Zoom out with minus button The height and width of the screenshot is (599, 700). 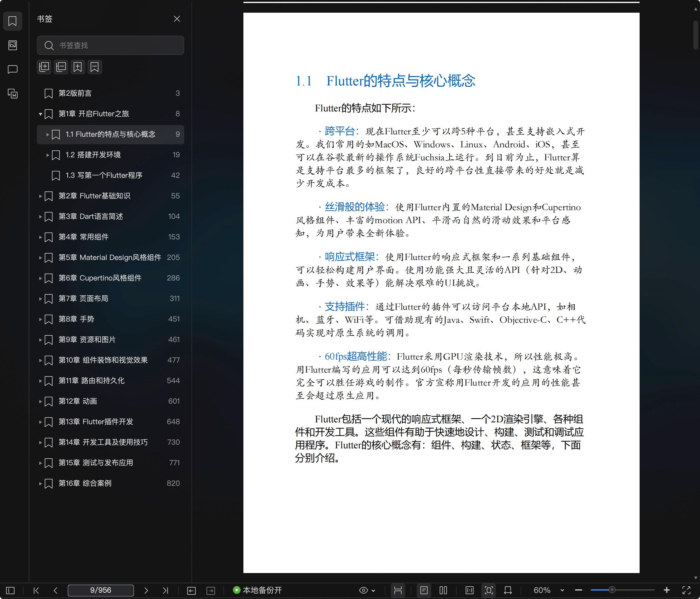pyautogui.click(x=578, y=590)
